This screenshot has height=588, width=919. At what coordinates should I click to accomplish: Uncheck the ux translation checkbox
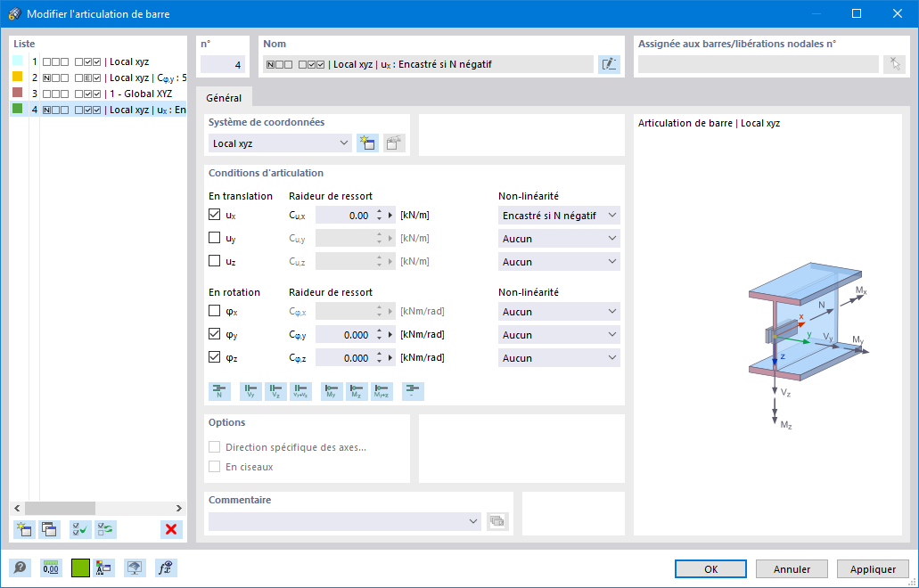coord(215,215)
